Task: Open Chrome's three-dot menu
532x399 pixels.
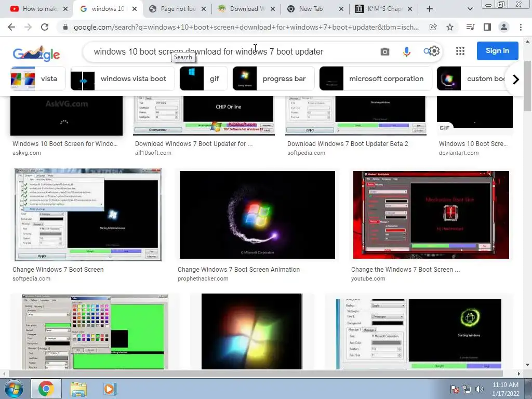Action: pos(521,27)
